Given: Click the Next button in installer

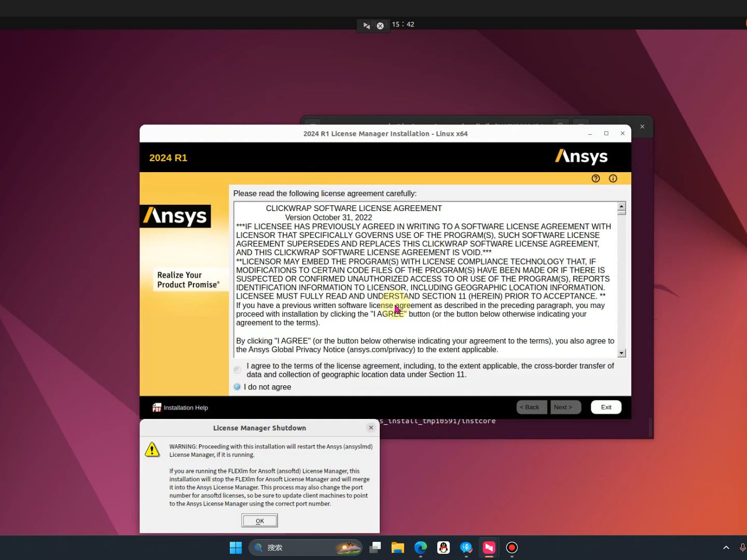Looking at the screenshot, I should click(x=565, y=407).
